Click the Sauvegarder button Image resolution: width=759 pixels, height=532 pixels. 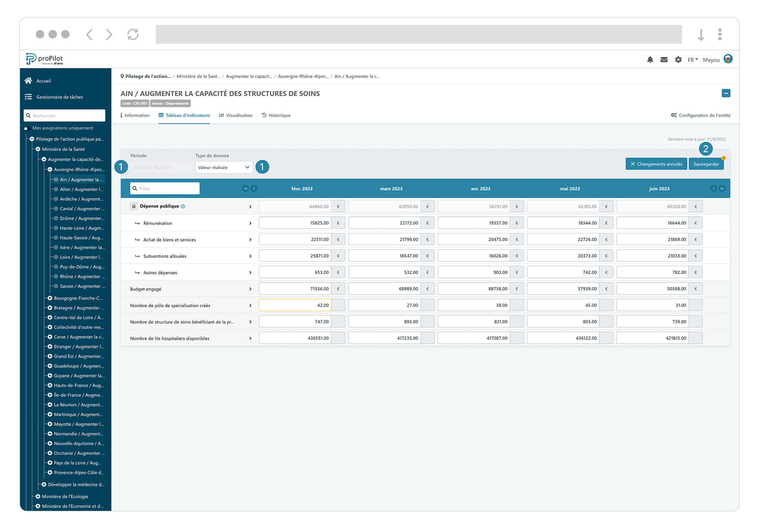706,164
